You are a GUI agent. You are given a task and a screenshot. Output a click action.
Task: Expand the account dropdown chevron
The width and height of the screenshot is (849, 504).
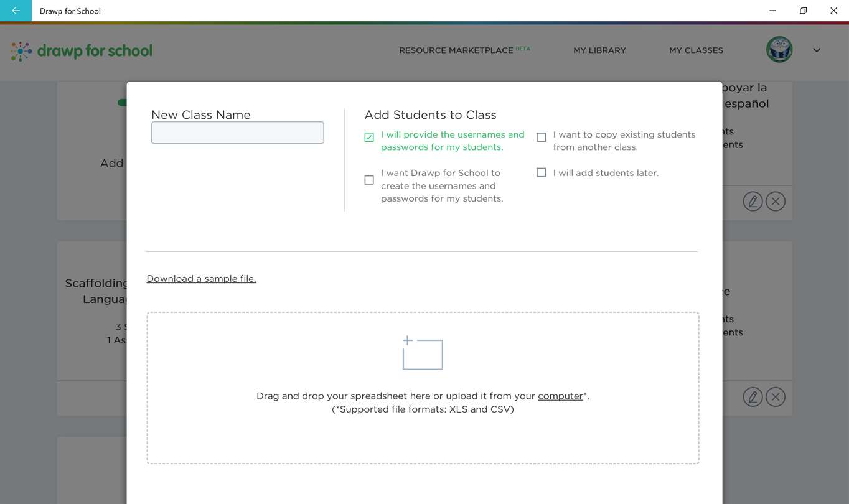click(x=817, y=50)
